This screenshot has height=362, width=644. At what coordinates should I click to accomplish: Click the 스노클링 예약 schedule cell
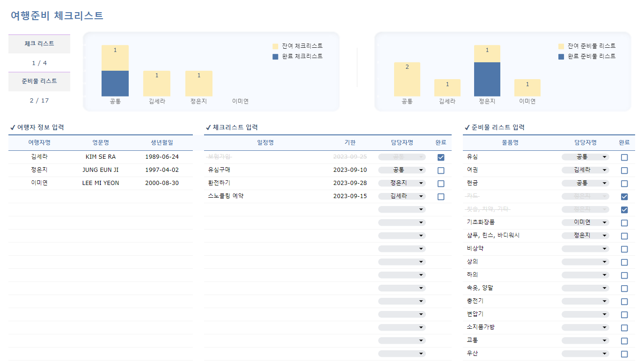pyautogui.click(x=265, y=196)
